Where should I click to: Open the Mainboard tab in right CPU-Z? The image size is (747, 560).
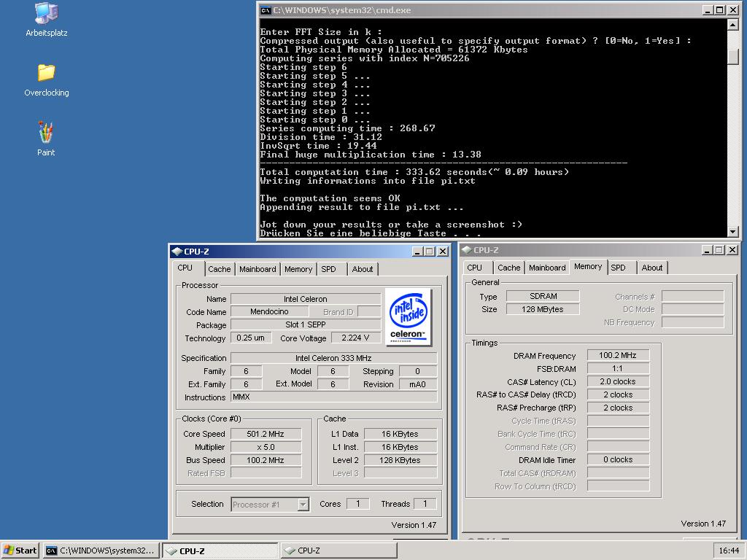pos(547,268)
